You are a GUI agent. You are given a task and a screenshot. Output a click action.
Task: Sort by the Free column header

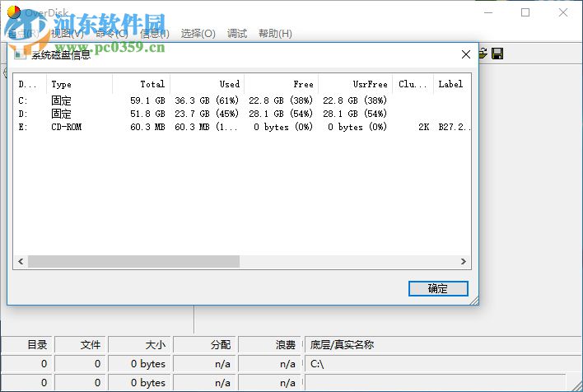[x=281, y=84]
